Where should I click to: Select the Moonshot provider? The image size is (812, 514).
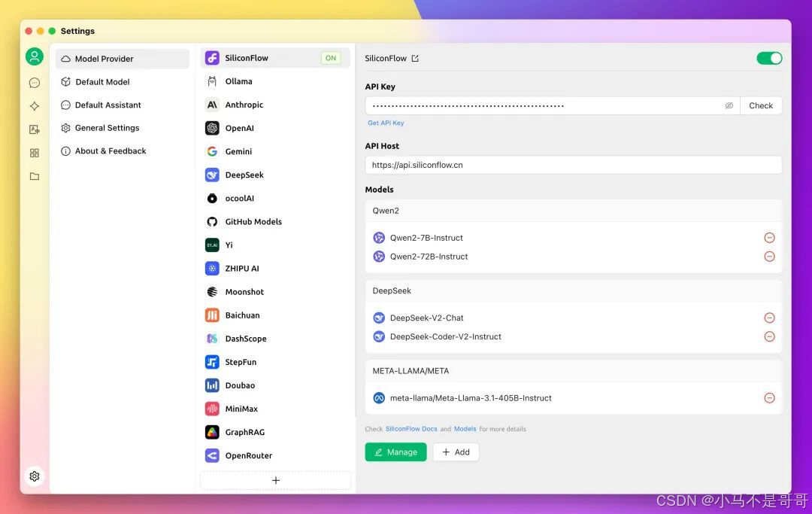(x=275, y=292)
